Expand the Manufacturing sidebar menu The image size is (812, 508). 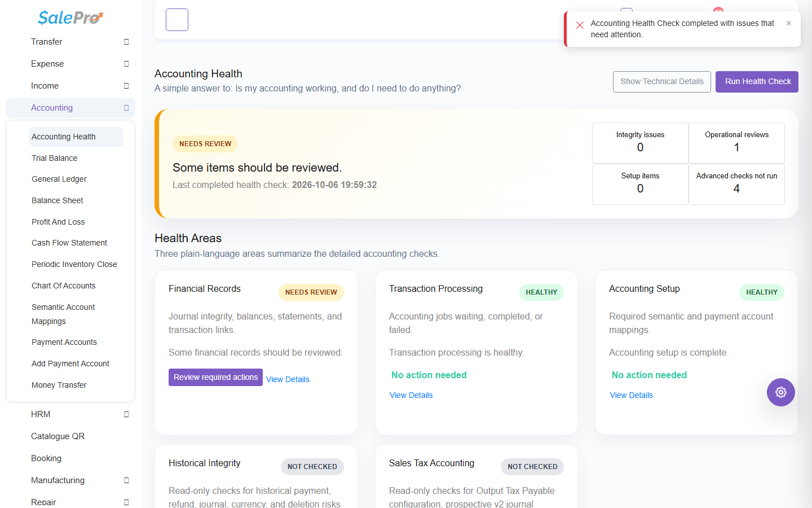point(70,480)
